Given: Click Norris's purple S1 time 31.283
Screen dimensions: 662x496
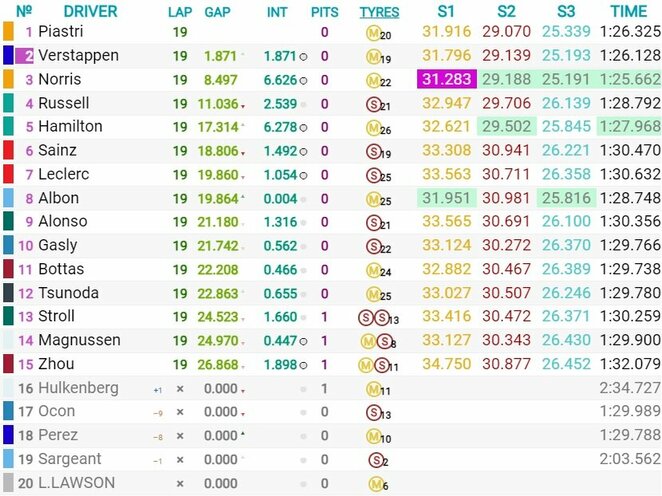Looking at the screenshot, I should tap(446, 79).
